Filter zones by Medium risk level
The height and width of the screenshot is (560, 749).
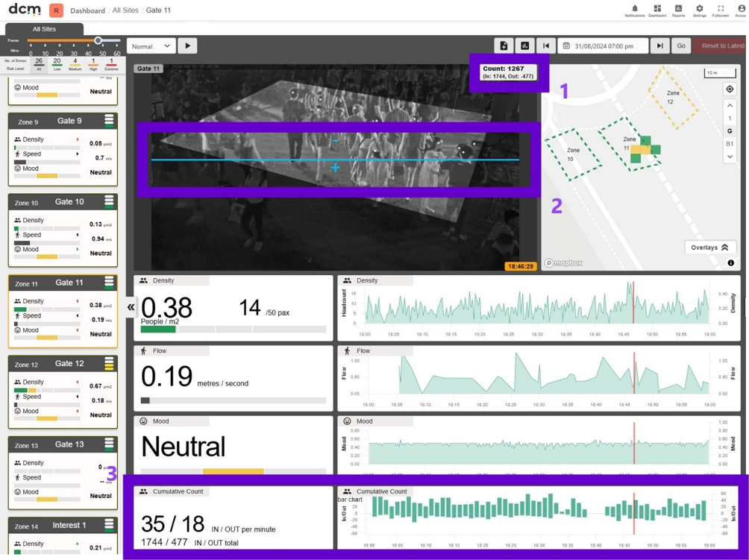tap(75, 64)
